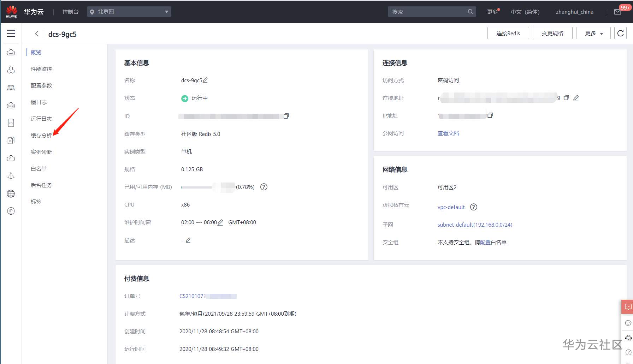Viewport: 633px width, 364px height.
Task: Click the 连接Redis button
Action: (x=508, y=33)
